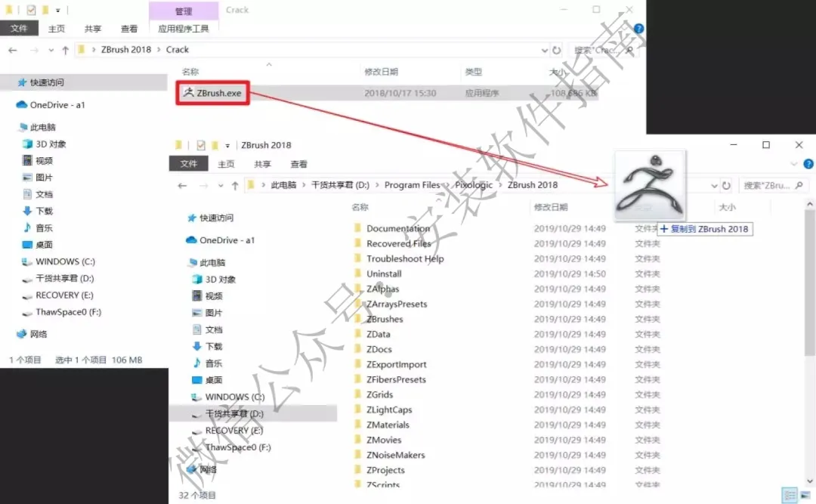This screenshot has width=816, height=504.
Task: Click 管理 contextual tab in Crack window
Action: pyautogui.click(x=183, y=11)
